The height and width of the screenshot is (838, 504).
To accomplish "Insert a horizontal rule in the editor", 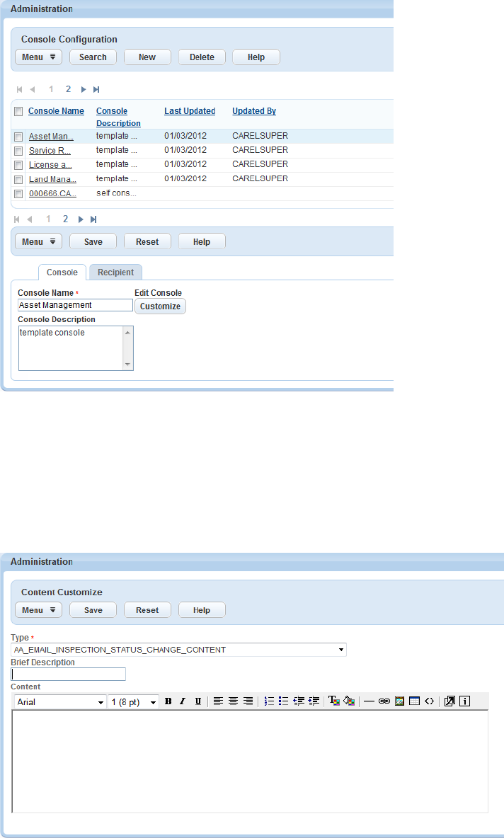I will pyautogui.click(x=369, y=701).
